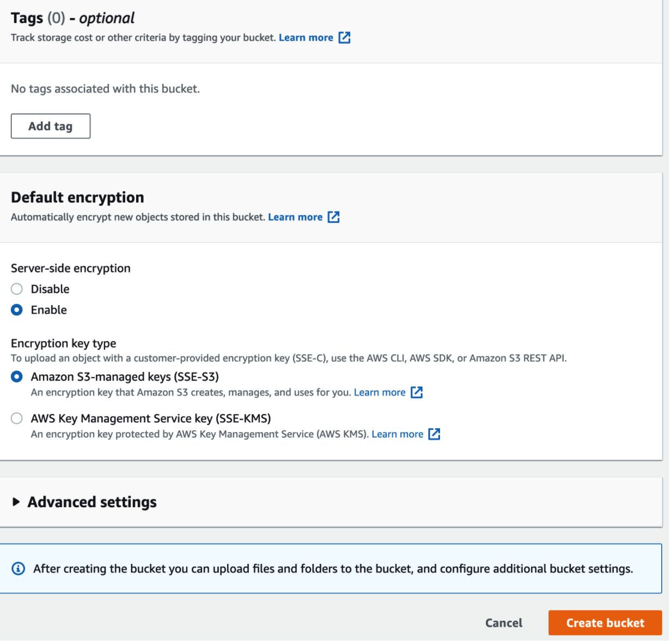Click info icon in the blue notice
The height and width of the screenshot is (644, 671).
point(19,569)
